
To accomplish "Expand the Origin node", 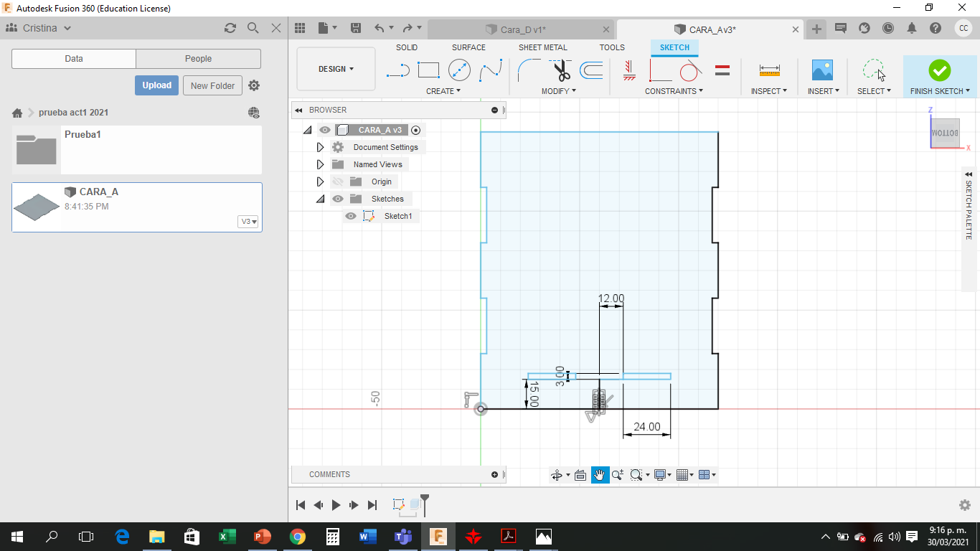I will click(320, 182).
